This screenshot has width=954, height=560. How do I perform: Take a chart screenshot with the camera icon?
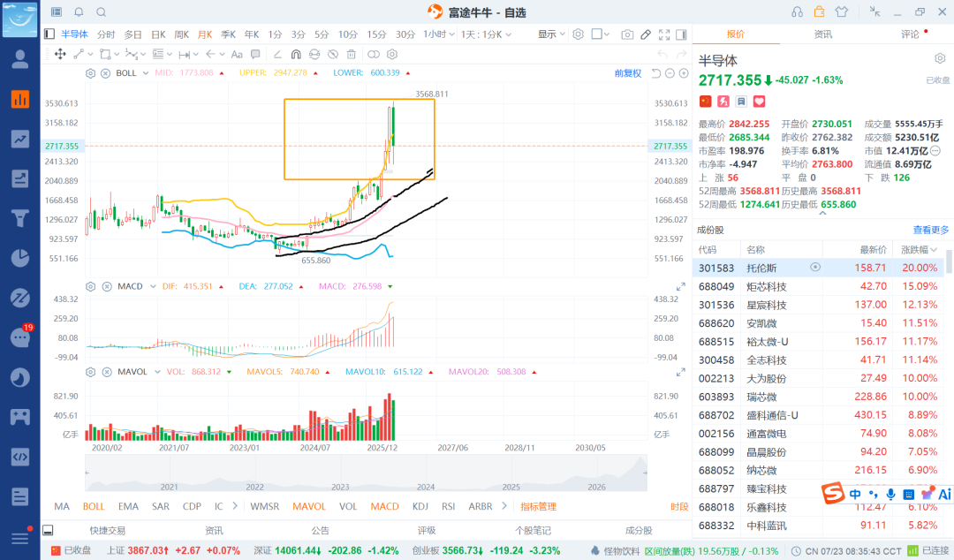coord(626,34)
